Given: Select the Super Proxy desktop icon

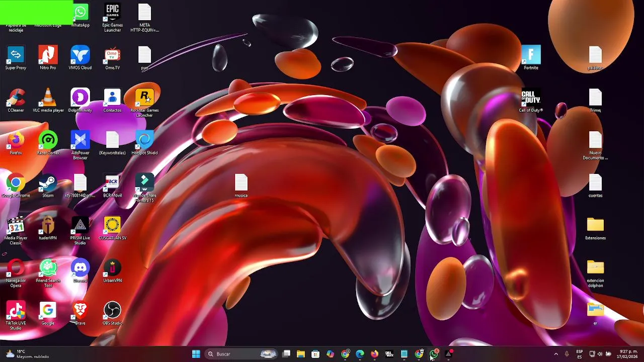Looking at the screenshot, I should click(x=16, y=58).
